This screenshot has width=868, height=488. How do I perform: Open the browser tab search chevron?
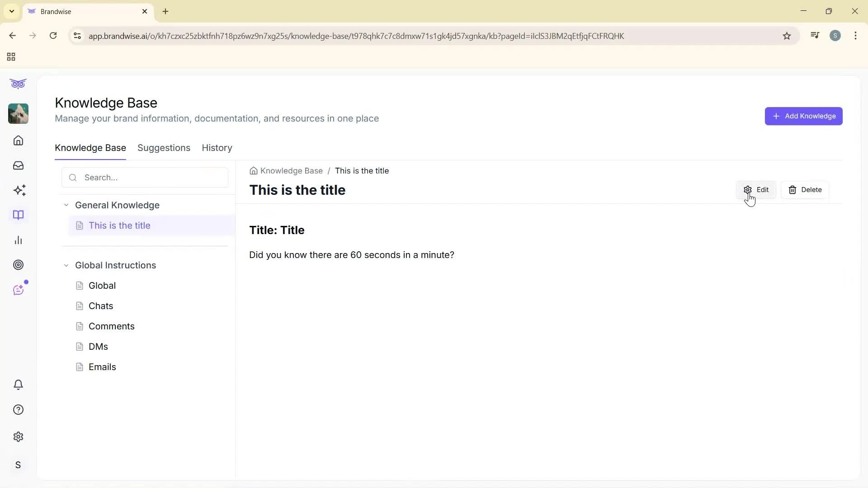pyautogui.click(x=11, y=11)
